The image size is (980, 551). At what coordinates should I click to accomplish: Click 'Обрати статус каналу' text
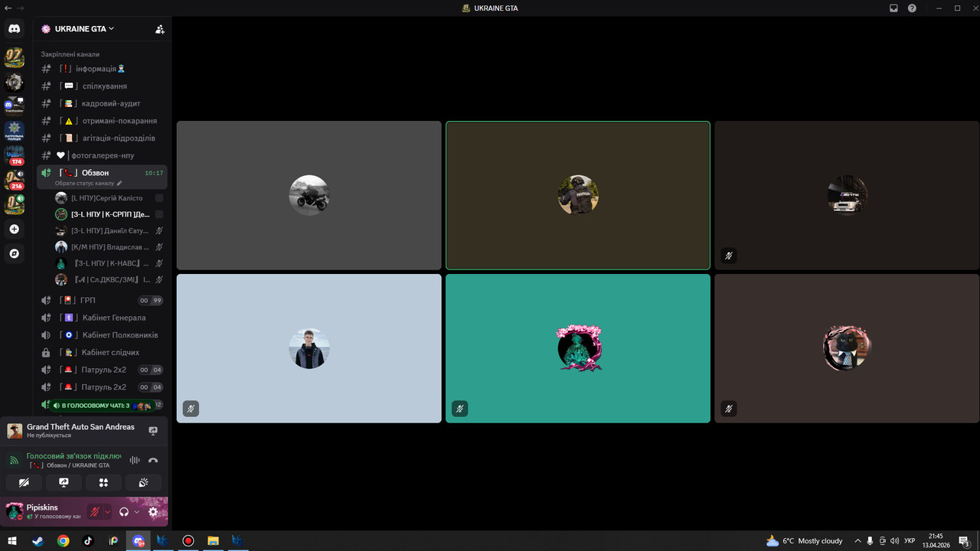tap(84, 184)
